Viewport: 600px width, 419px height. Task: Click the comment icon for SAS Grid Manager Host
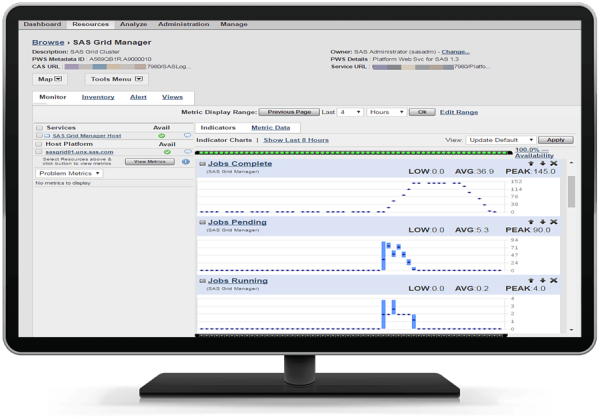tap(185, 135)
